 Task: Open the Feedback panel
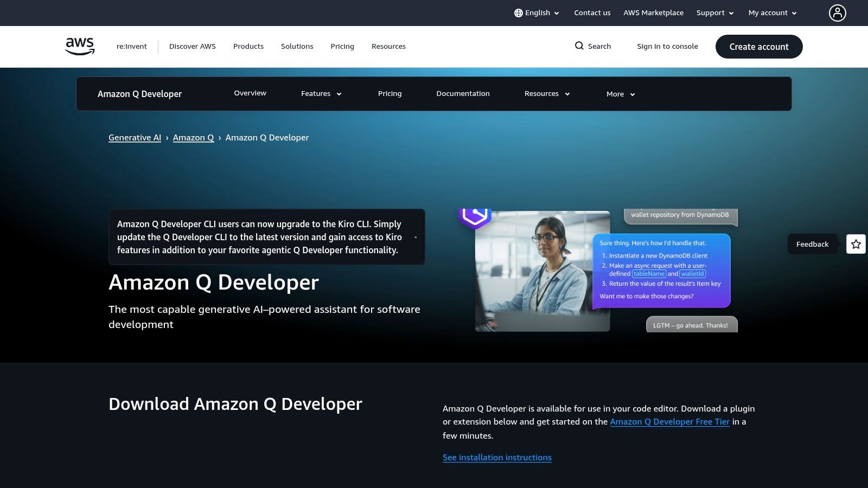pyautogui.click(x=812, y=244)
